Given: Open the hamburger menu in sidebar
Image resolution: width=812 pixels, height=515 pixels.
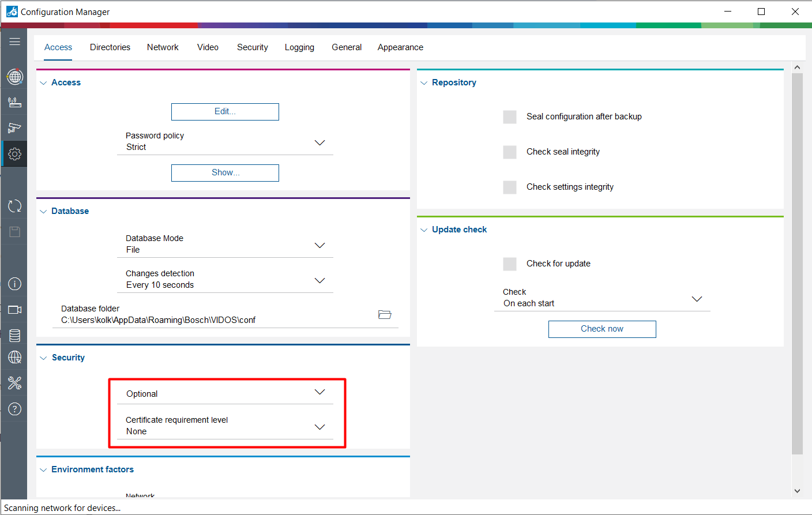Looking at the screenshot, I should (x=14, y=42).
